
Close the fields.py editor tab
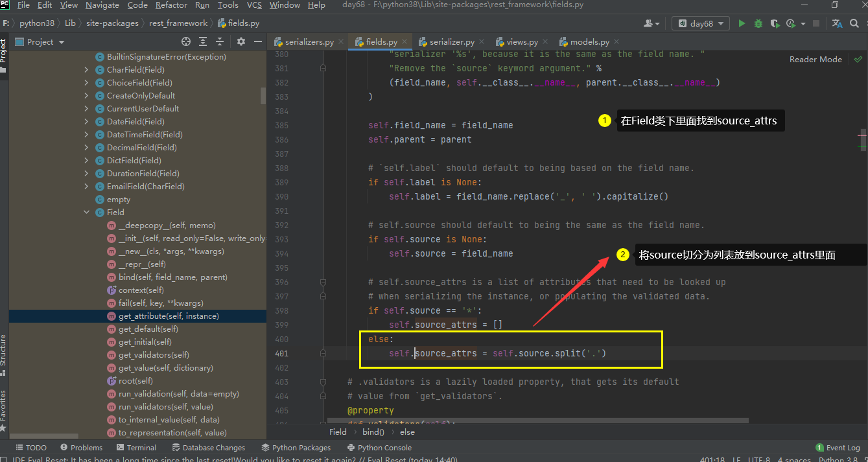point(405,42)
